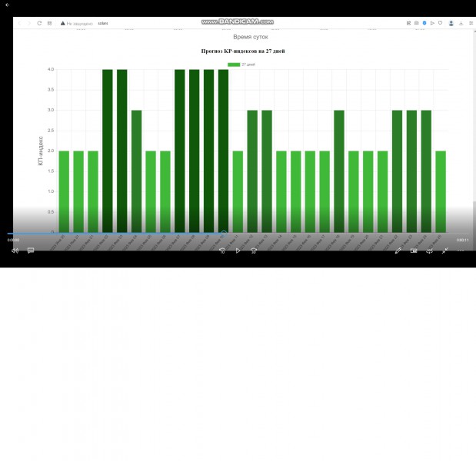Click the triangle send icon in browser toolbar
The image size is (476, 461).
point(432,23)
